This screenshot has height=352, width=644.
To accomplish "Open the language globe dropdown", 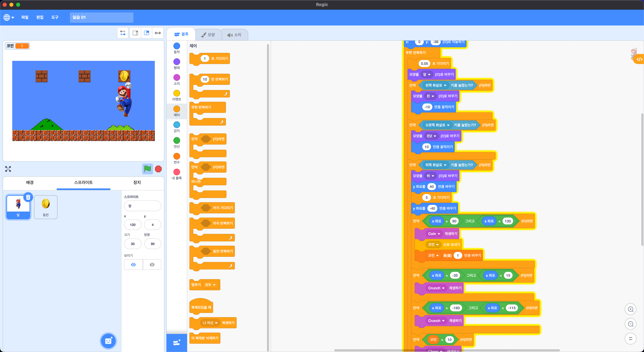I will [x=9, y=17].
